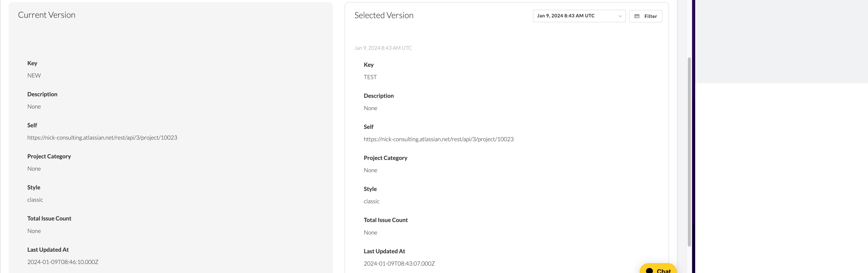The height and width of the screenshot is (273, 868).
Task: Open the Selected Version Self URL link
Action: coord(438,139)
